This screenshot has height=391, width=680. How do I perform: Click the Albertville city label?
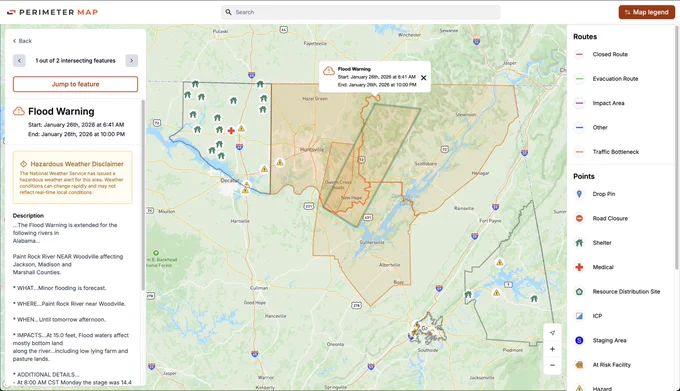click(x=389, y=265)
